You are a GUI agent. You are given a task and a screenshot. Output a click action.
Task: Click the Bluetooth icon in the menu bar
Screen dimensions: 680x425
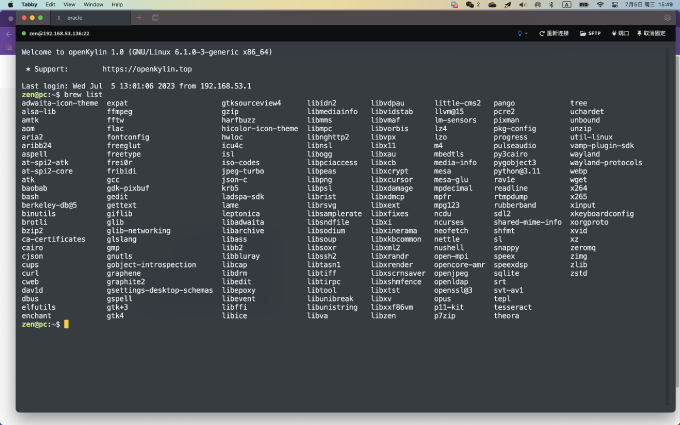pos(551,4)
